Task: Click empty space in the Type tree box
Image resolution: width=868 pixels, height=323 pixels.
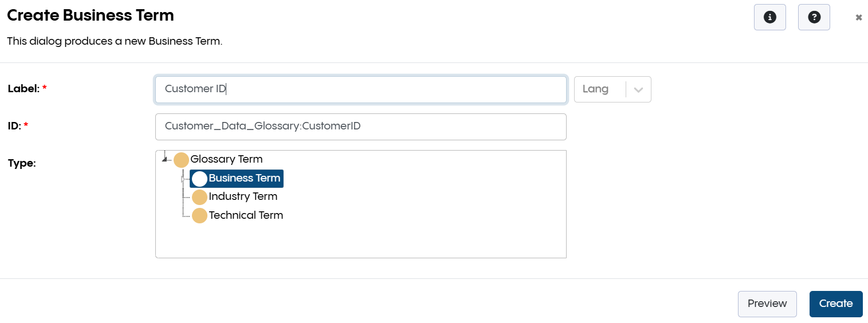Action: click(x=401, y=241)
